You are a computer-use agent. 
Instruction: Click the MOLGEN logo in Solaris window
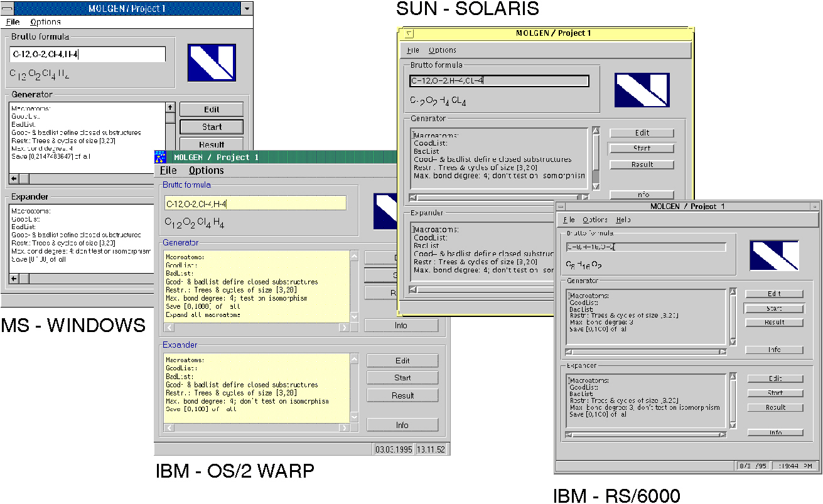642,90
